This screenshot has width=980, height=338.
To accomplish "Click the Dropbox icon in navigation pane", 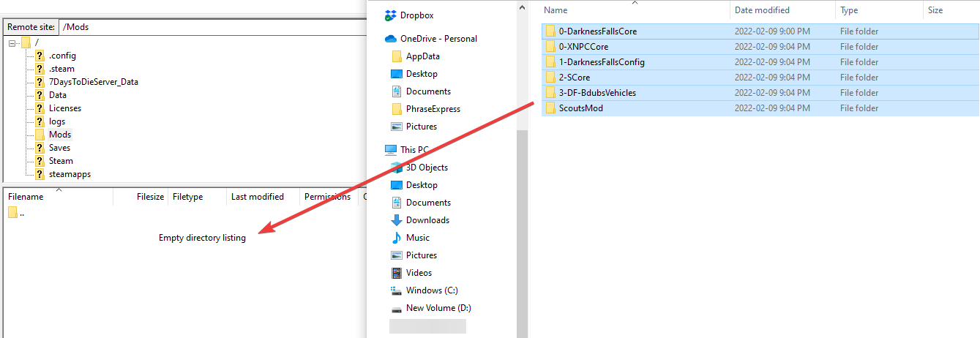I will click(x=390, y=15).
